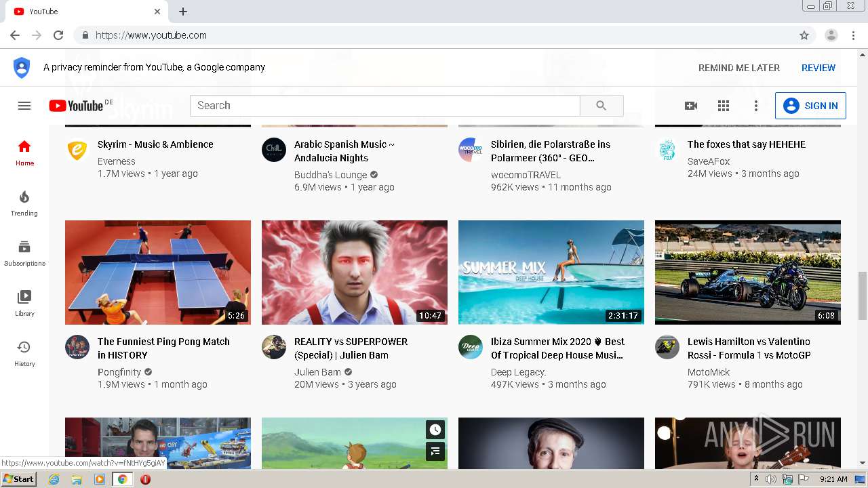Click REMIND ME LATER on privacy banner
This screenshot has width=868, height=488.
click(x=739, y=68)
